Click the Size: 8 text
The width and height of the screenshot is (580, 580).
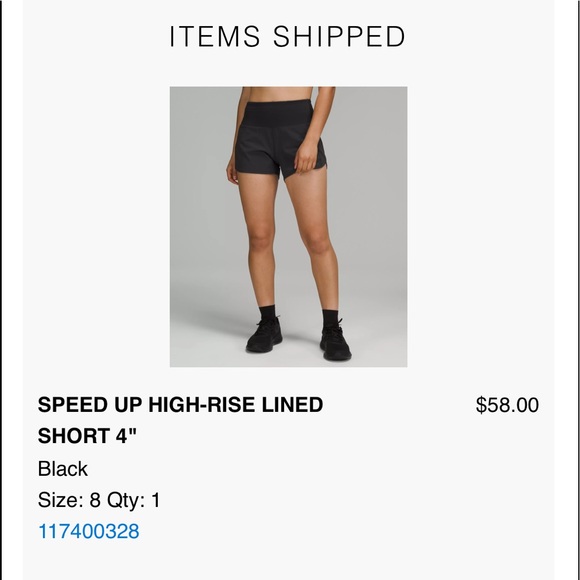click(x=69, y=500)
